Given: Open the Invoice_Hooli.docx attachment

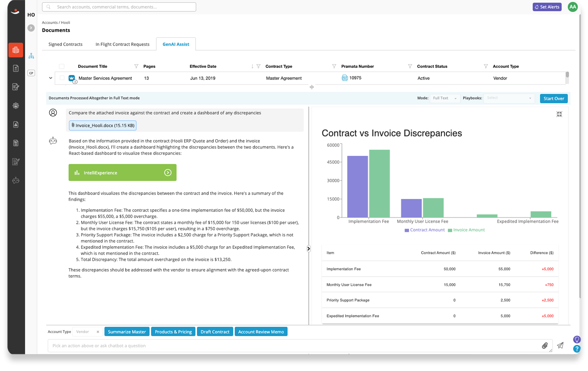Looking at the screenshot, I should click(x=103, y=125).
